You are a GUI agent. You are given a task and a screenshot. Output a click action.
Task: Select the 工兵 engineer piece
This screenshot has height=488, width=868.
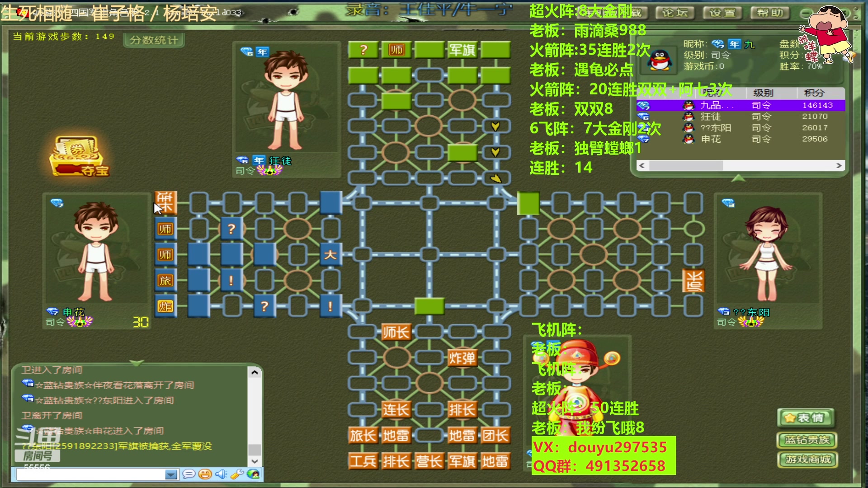point(363,461)
